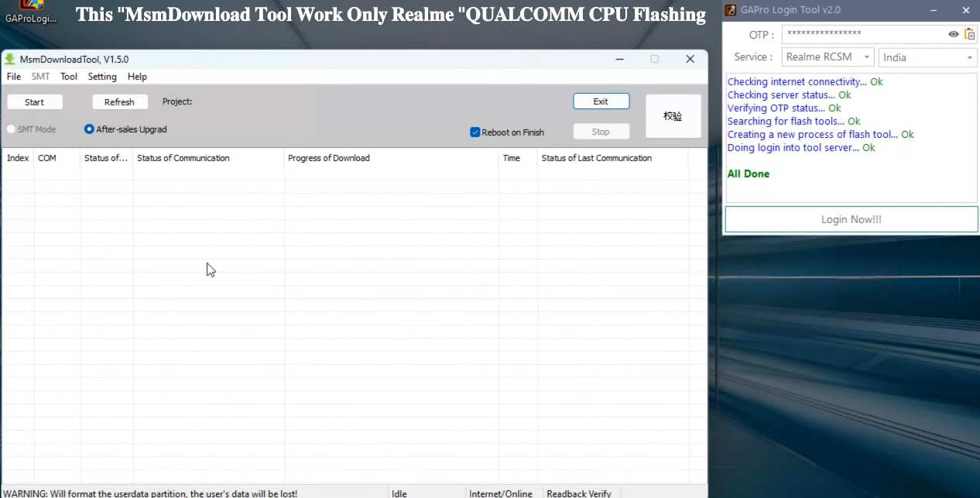The width and height of the screenshot is (980, 498).
Task: Click the COM column header
Action: coord(57,158)
